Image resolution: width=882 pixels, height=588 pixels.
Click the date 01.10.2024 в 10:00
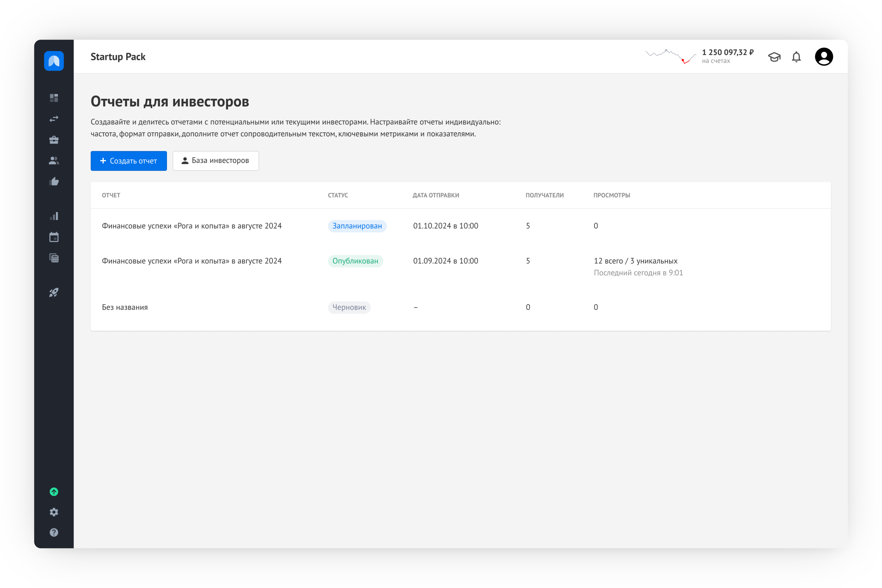pyautogui.click(x=446, y=226)
